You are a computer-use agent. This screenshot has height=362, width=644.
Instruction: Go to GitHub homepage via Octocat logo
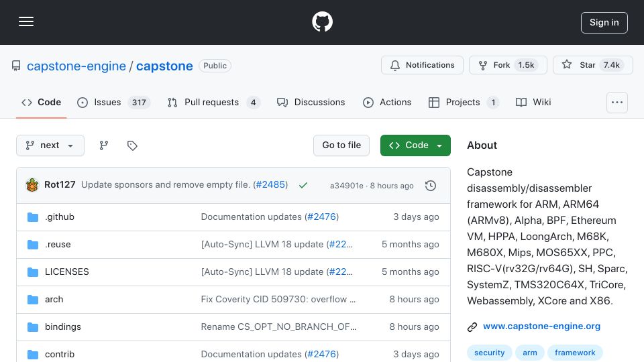point(322,21)
